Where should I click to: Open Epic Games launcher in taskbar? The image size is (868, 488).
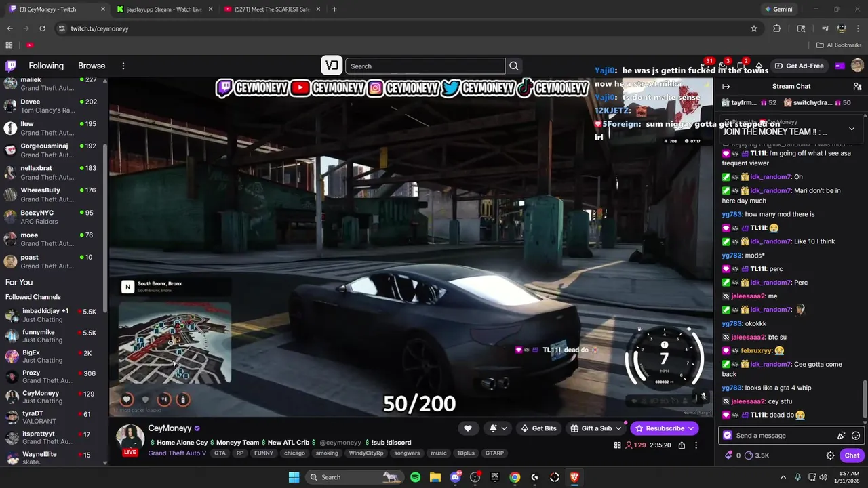495,477
